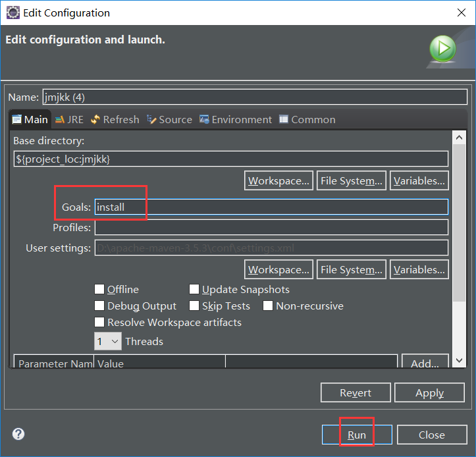Switch to the JRE tab
476x457 pixels.
coord(69,120)
